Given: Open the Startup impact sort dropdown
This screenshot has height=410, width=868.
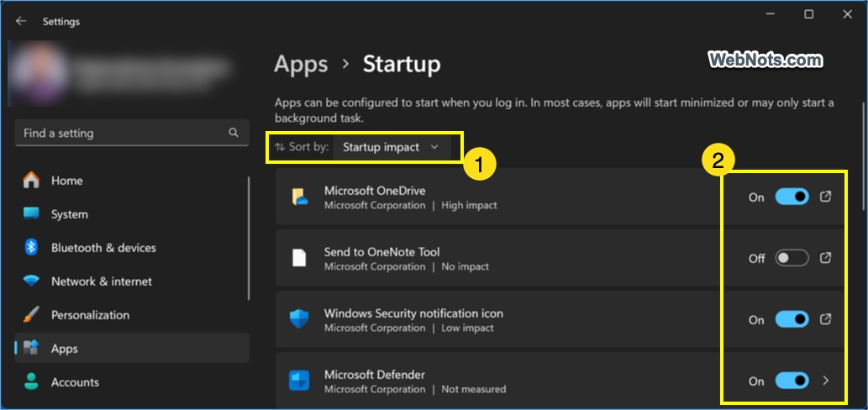Looking at the screenshot, I should click(x=392, y=147).
